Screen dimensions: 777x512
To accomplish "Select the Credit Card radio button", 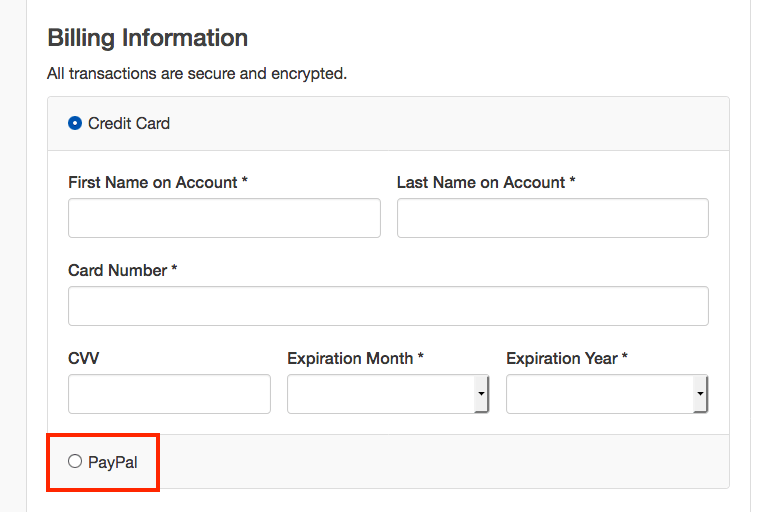I will 75,123.
